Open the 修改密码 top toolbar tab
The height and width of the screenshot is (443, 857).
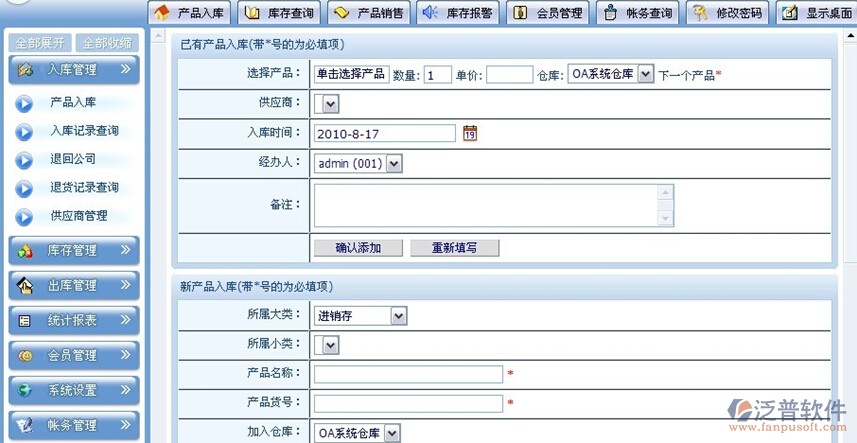727,13
